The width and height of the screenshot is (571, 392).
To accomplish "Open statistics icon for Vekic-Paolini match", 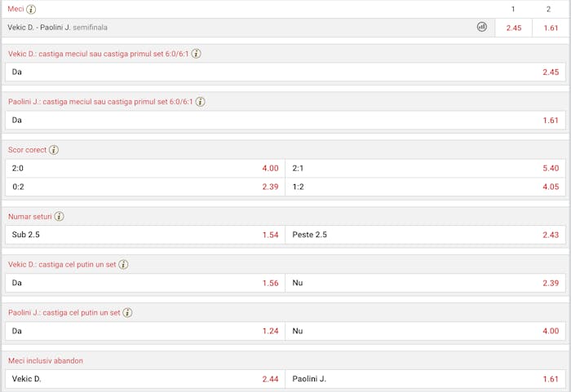I will 482,27.
